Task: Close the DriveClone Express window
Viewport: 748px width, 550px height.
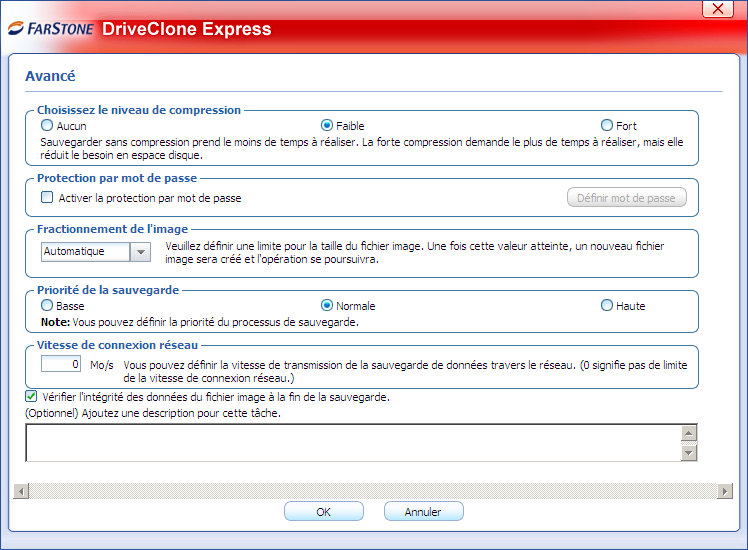Action: [x=717, y=9]
